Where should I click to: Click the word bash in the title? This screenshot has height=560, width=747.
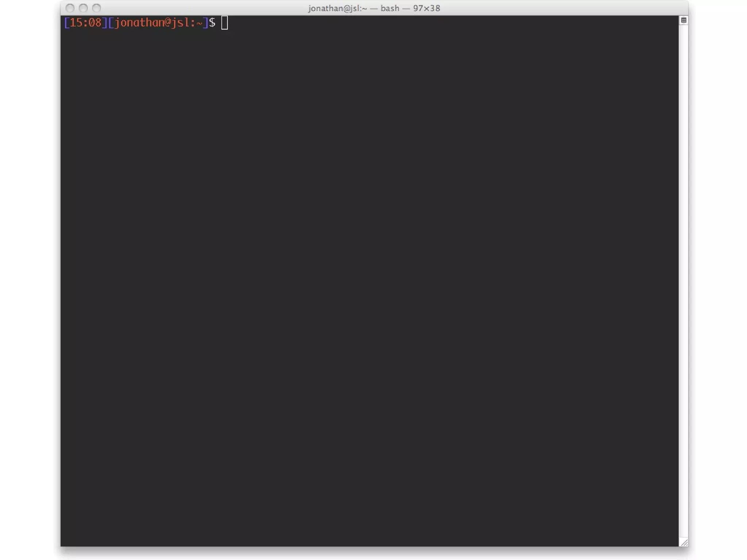[390, 8]
